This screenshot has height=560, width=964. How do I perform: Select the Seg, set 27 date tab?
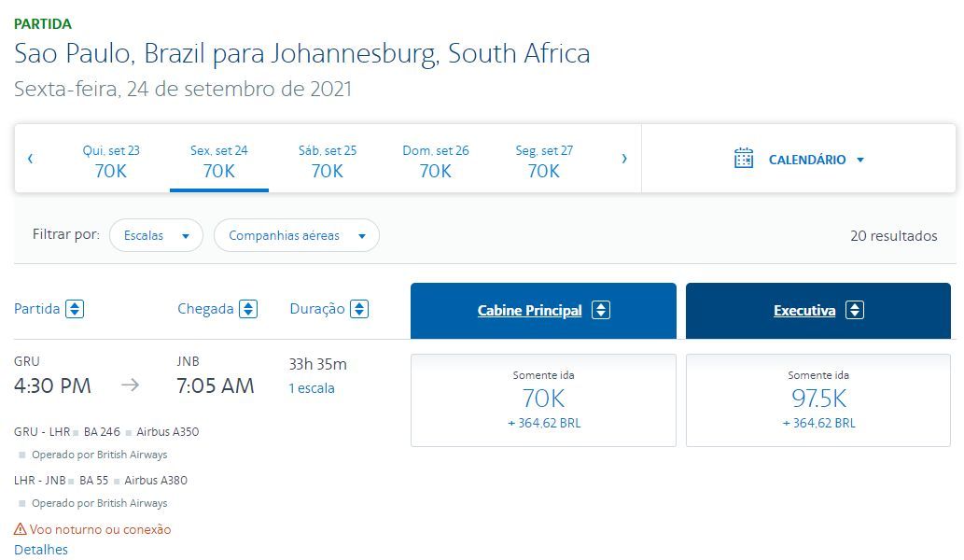(543, 161)
